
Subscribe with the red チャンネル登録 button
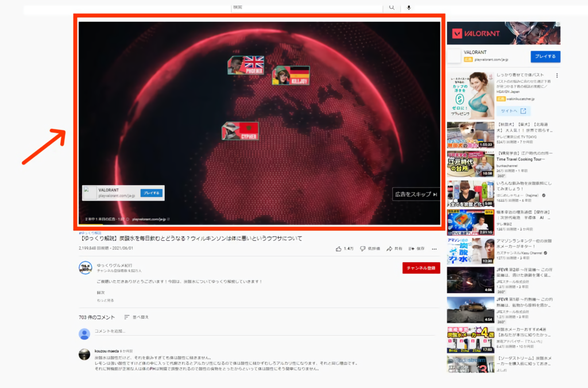pyautogui.click(x=421, y=268)
